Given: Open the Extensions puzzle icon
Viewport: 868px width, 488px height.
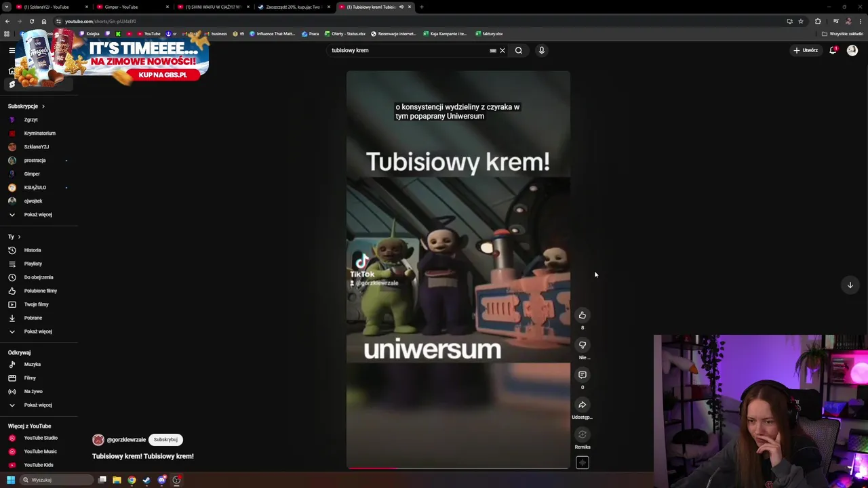Looking at the screenshot, I should tap(818, 21).
